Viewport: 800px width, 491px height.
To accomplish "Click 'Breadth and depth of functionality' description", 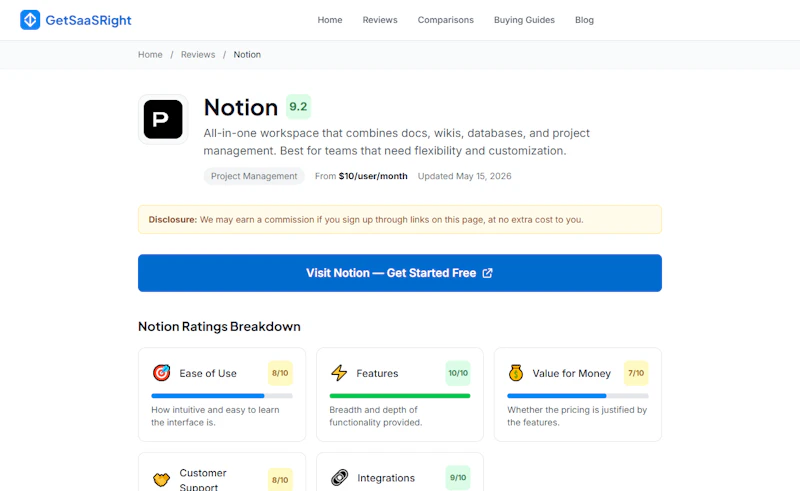I will coord(376,416).
